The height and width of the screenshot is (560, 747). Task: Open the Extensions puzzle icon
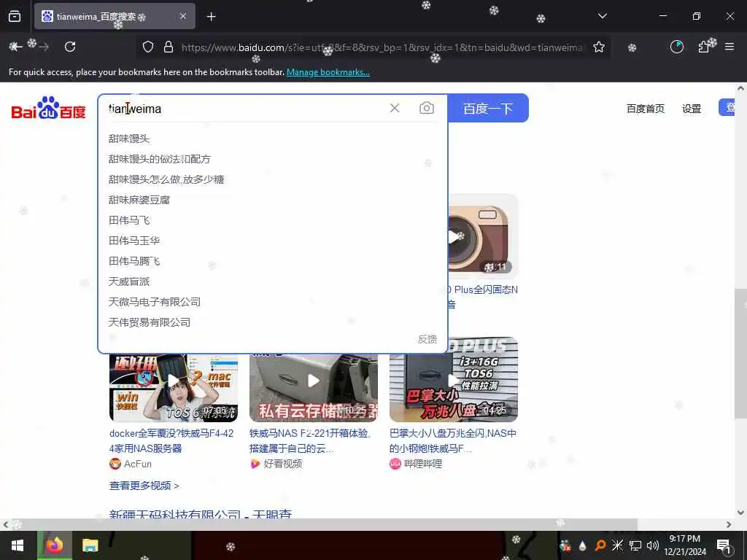click(x=704, y=47)
